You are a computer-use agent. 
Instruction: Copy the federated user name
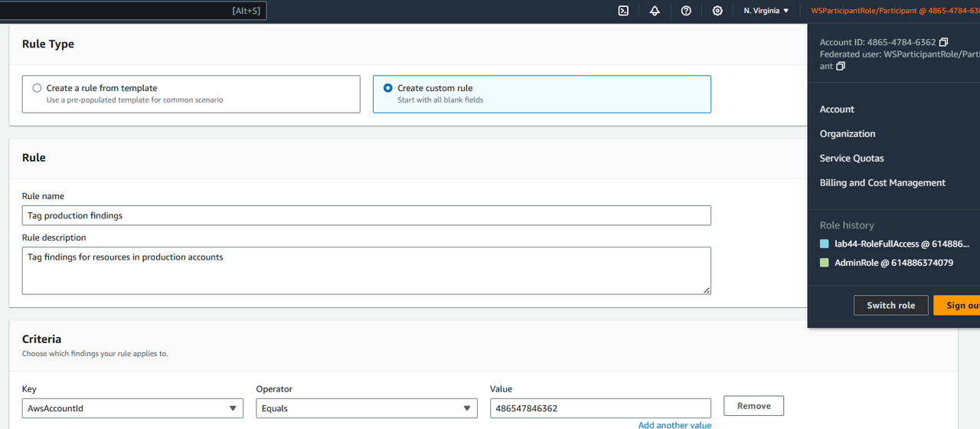point(841,67)
